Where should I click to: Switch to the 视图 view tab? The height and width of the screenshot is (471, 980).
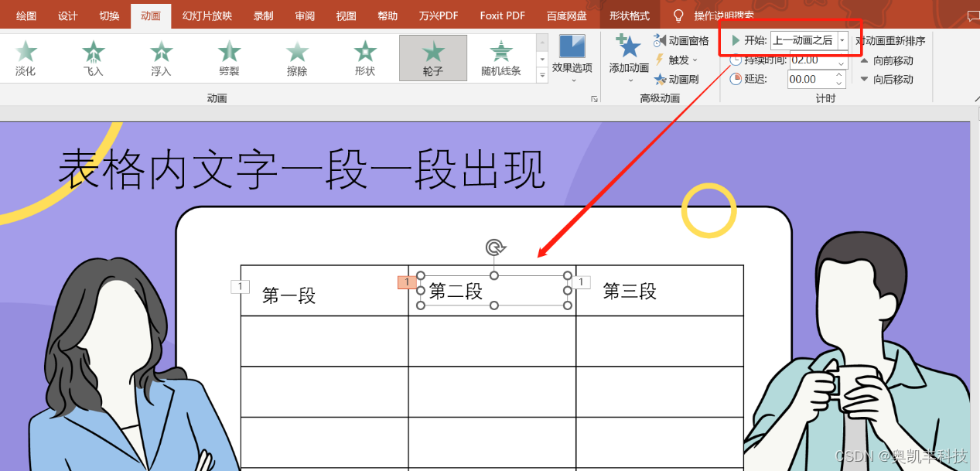click(x=347, y=16)
